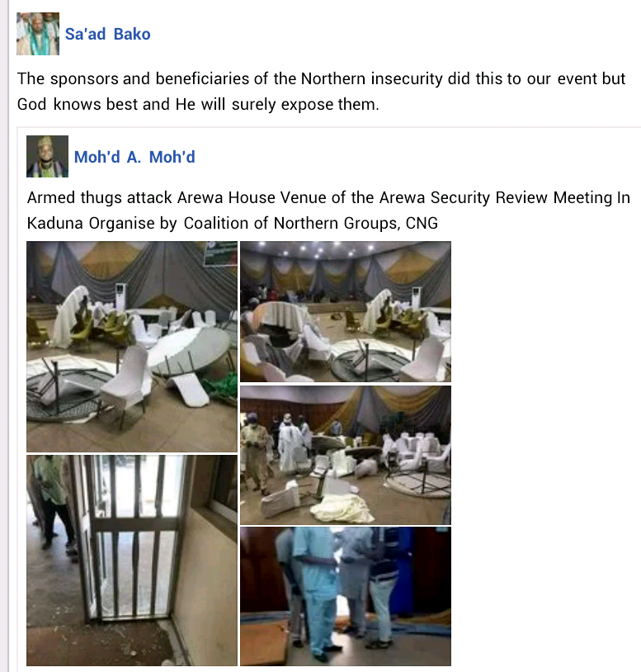
Task: Open the large photo of overturned tables
Action: [x=132, y=347]
